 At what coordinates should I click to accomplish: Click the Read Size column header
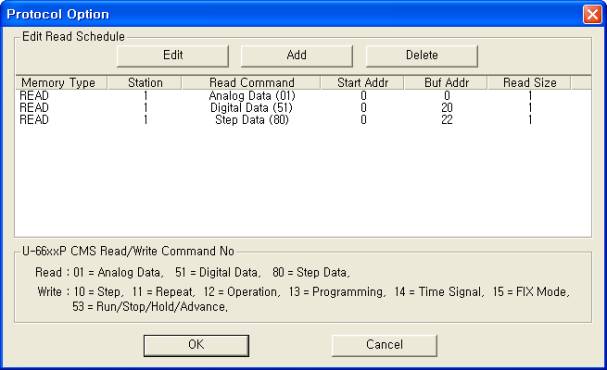[x=529, y=82]
